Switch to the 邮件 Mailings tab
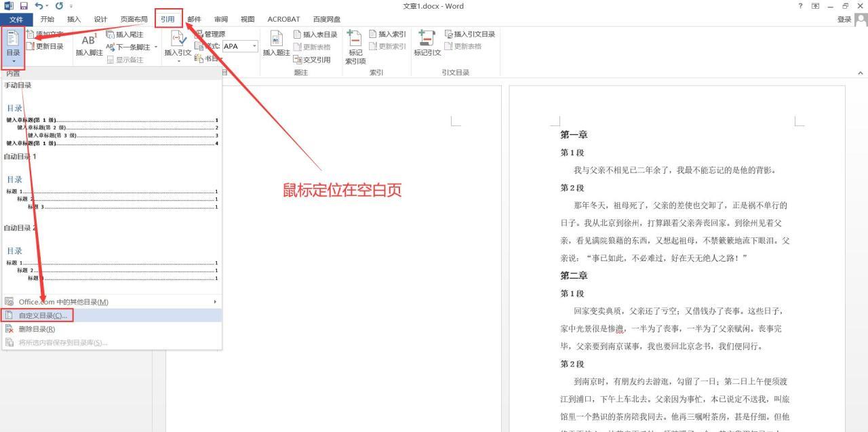This screenshot has height=432, width=868. click(195, 20)
